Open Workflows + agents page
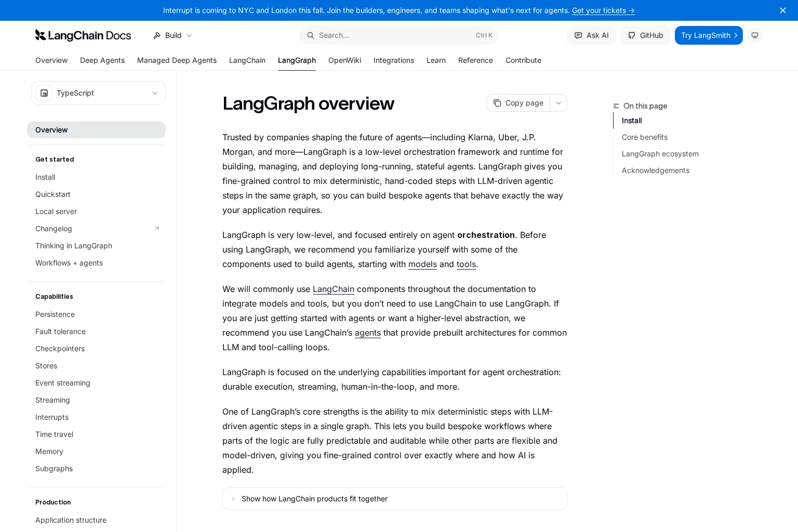This screenshot has width=798, height=532. [x=69, y=263]
